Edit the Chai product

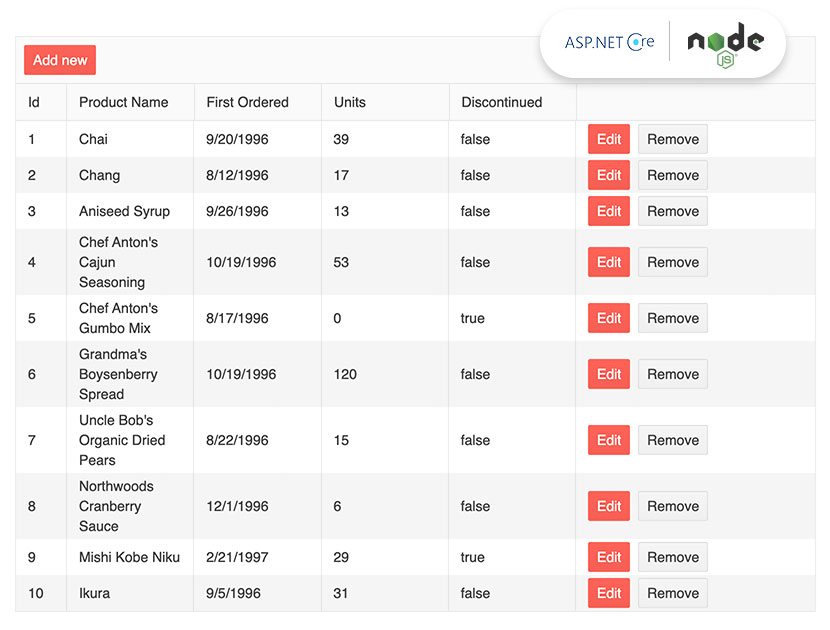click(608, 139)
